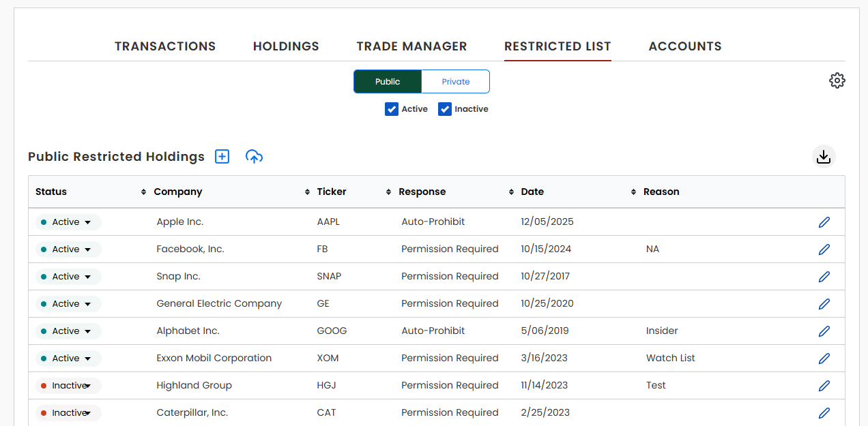868x426 pixels.
Task: Open the Accounts tab
Action: point(685,46)
